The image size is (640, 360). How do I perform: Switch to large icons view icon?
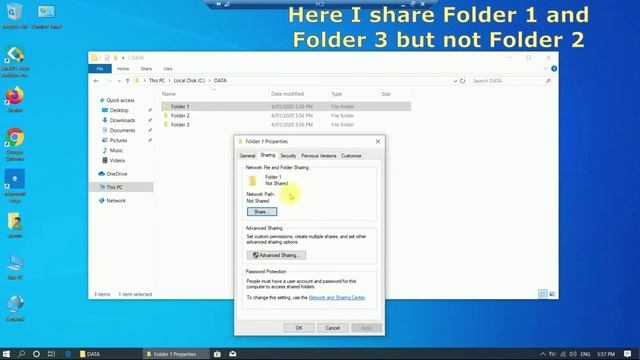click(552, 294)
